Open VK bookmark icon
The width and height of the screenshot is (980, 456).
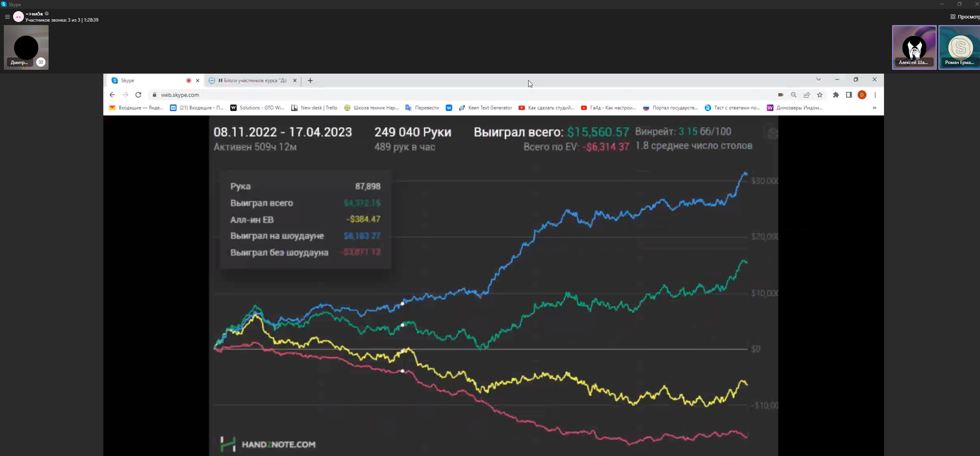click(449, 108)
